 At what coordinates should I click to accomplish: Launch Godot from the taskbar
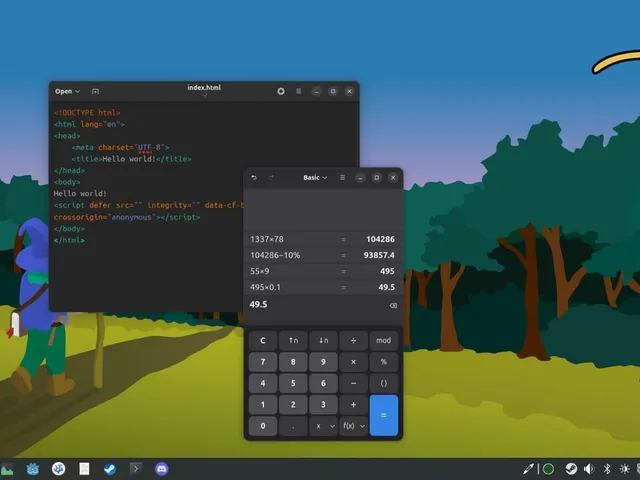pyautogui.click(x=33, y=469)
